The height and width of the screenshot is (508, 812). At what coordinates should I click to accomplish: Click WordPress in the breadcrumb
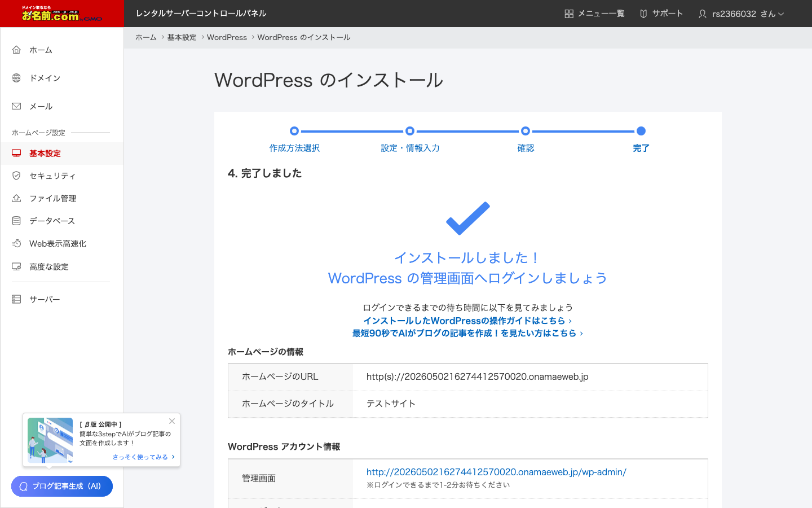pos(227,37)
